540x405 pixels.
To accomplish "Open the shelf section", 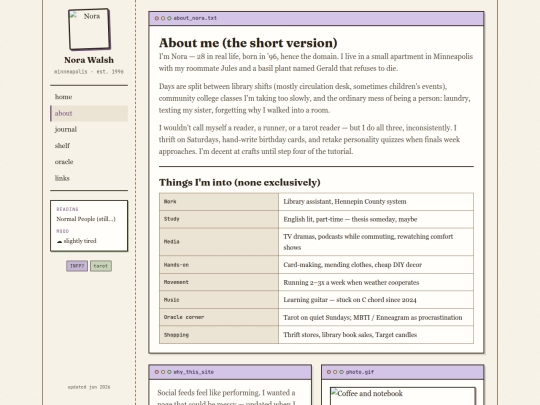I will pos(89,146).
